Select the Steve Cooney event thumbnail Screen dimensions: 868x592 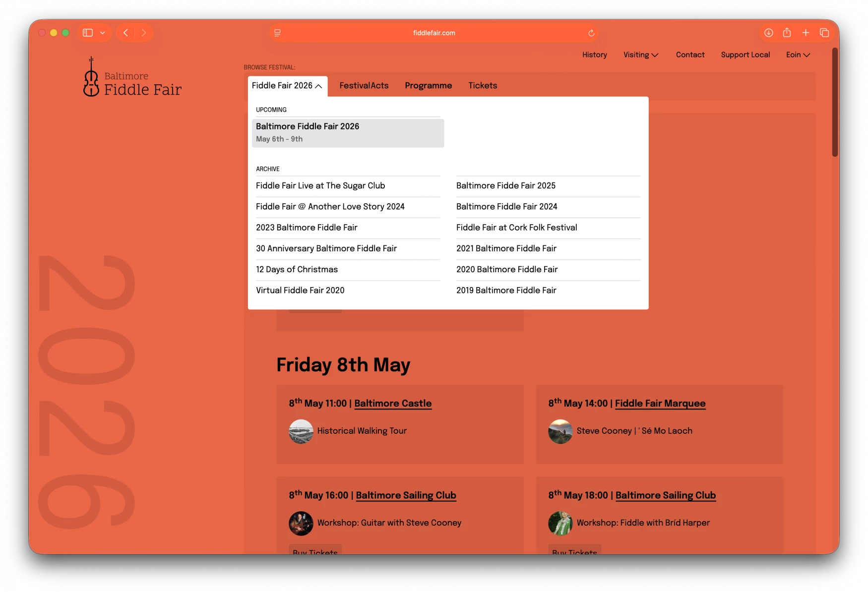560,431
